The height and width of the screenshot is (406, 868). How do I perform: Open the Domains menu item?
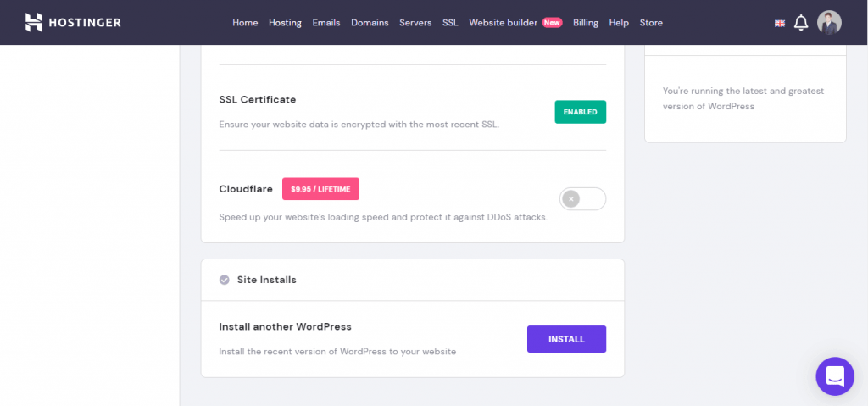tap(370, 23)
